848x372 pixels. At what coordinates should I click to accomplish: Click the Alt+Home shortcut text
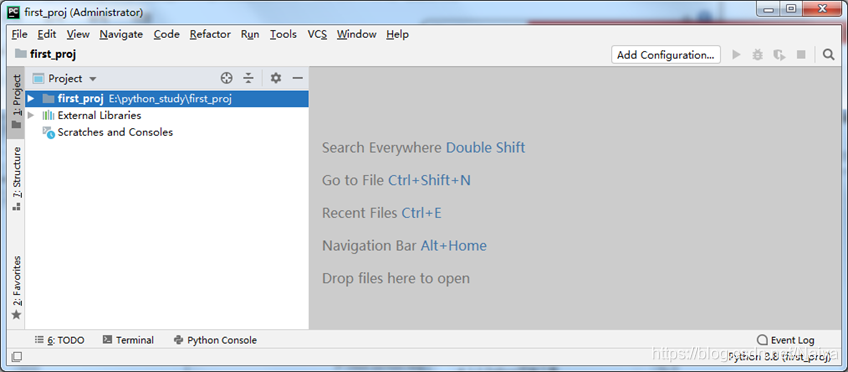454,245
